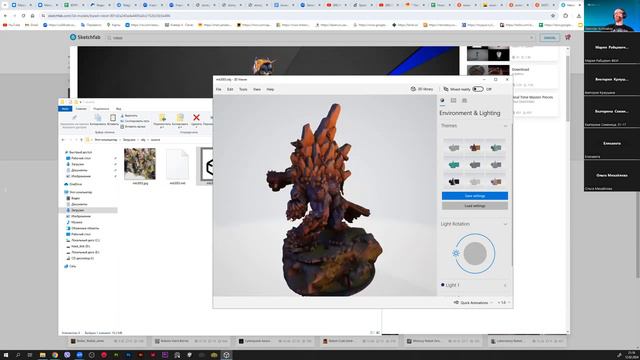Open the 3D library
Image resolution: width=640 pixels, height=360 pixels.
[x=422, y=89]
